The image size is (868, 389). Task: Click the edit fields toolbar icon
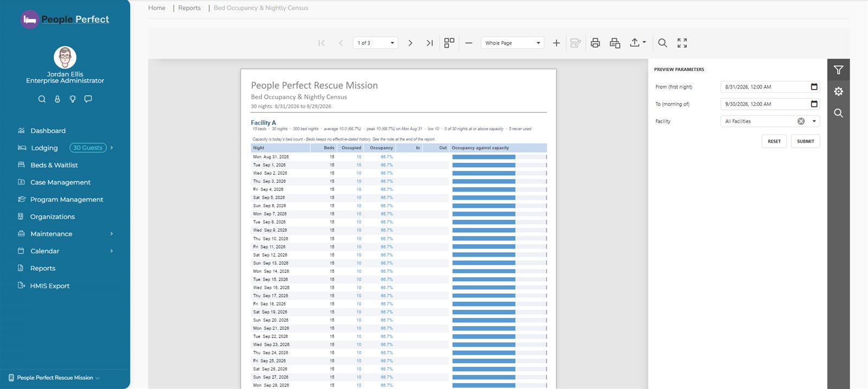[576, 43]
